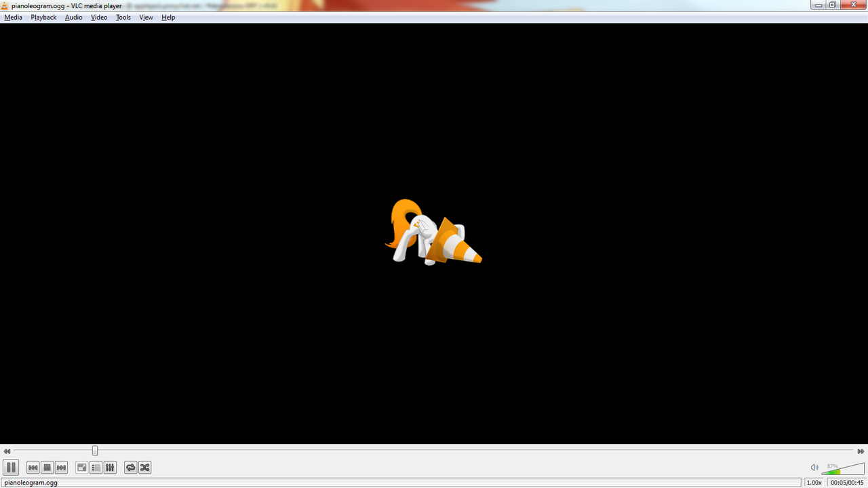The image size is (868, 488).
Task: Skip to the previous media track
Action: coord(33,468)
